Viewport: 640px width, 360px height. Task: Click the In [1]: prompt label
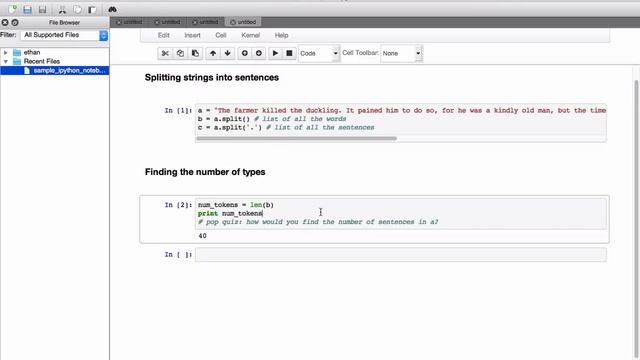pos(178,110)
